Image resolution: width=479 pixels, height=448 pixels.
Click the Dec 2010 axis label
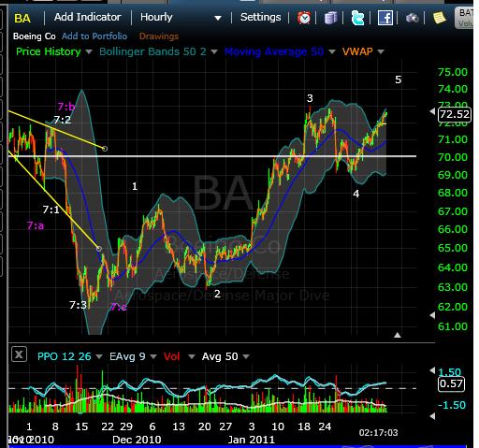click(x=137, y=440)
